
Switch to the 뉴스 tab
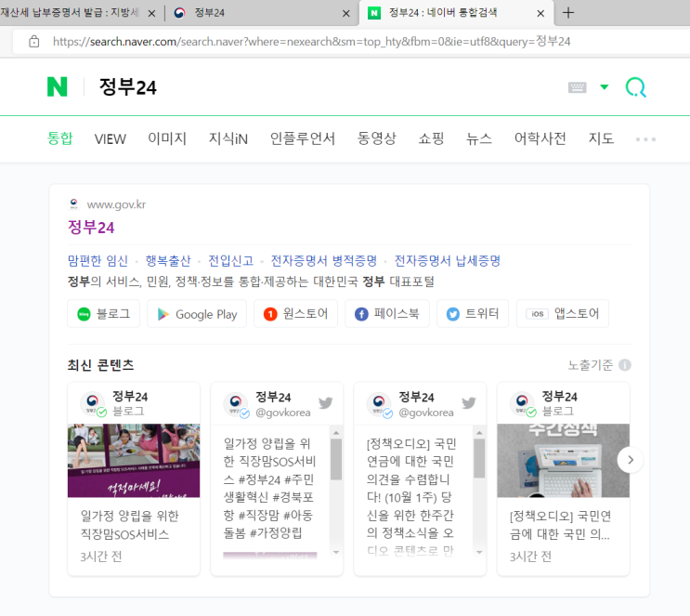pos(479,138)
